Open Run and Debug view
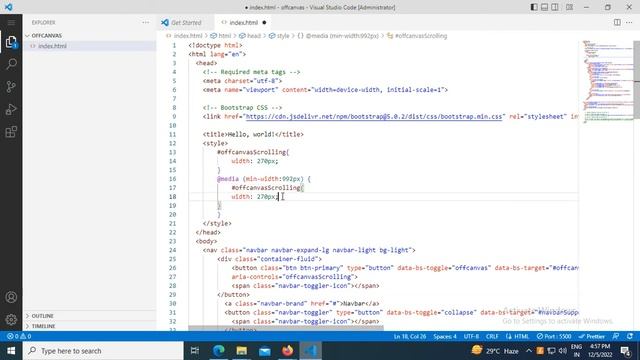This screenshot has height=360, width=640. [11, 109]
